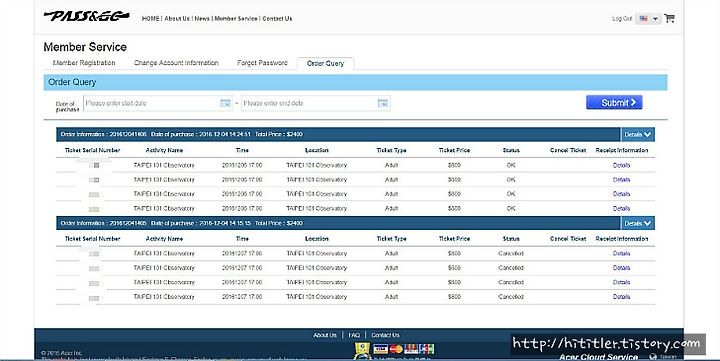Open receipt Details for third OK ticket
This screenshot has width=720, height=361.
click(621, 194)
